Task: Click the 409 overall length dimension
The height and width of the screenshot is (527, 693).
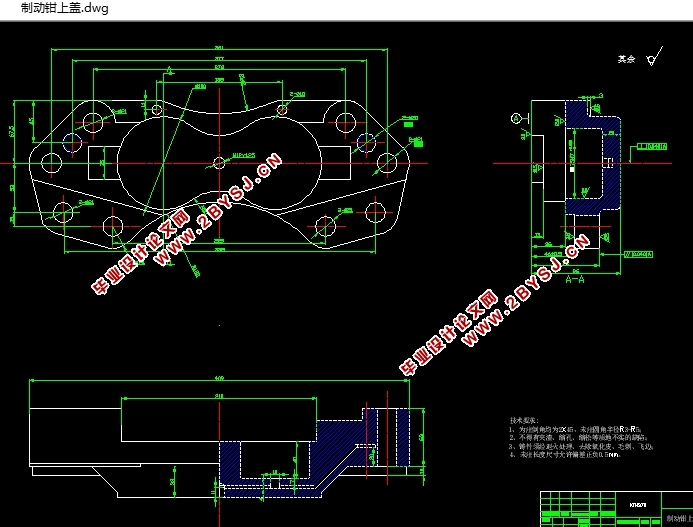Action: point(219,378)
